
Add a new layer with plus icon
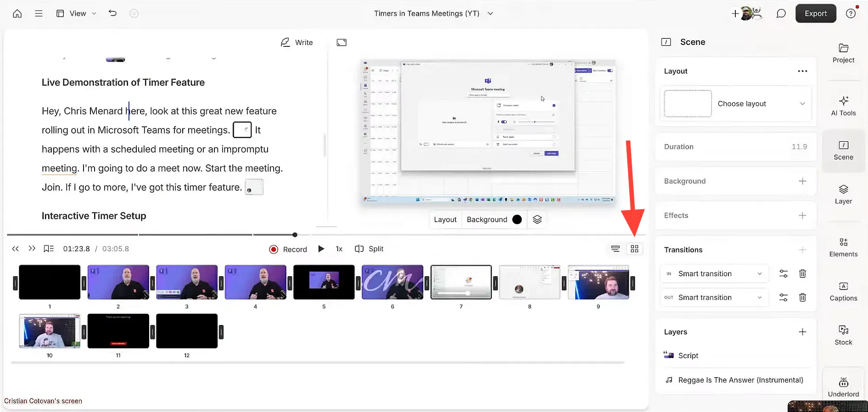802,332
